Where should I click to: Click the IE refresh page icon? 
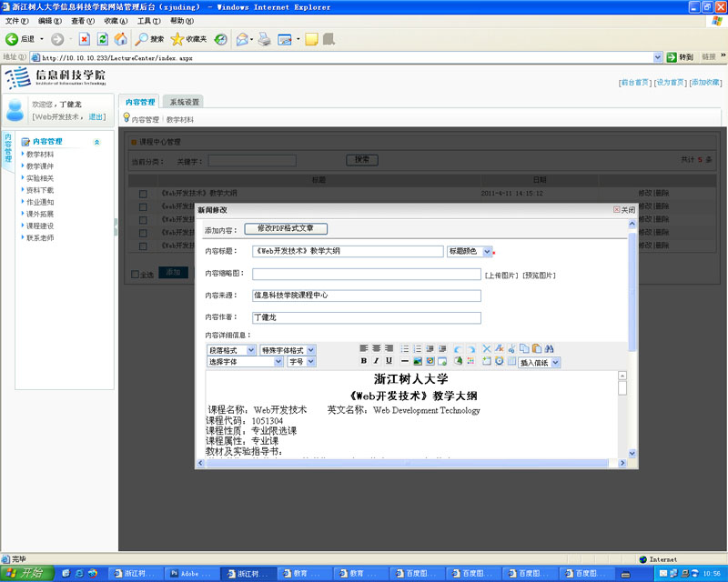point(103,39)
